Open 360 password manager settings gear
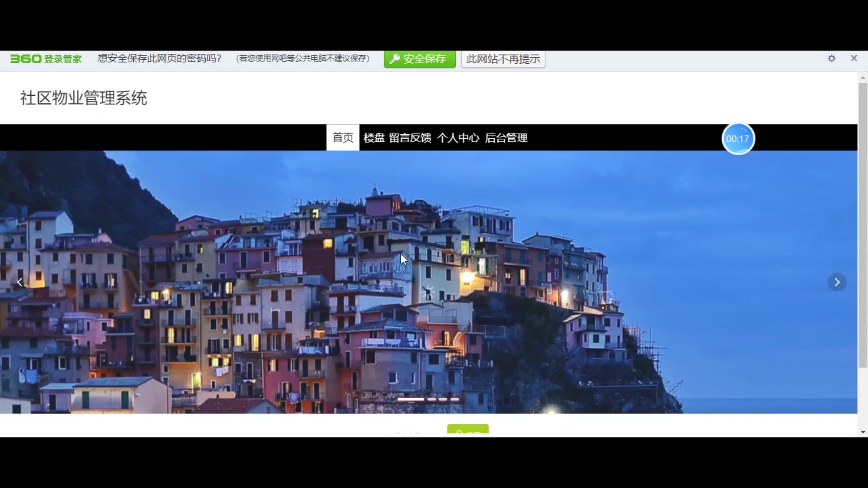Image resolution: width=868 pixels, height=488 pixels. point(831,58)
